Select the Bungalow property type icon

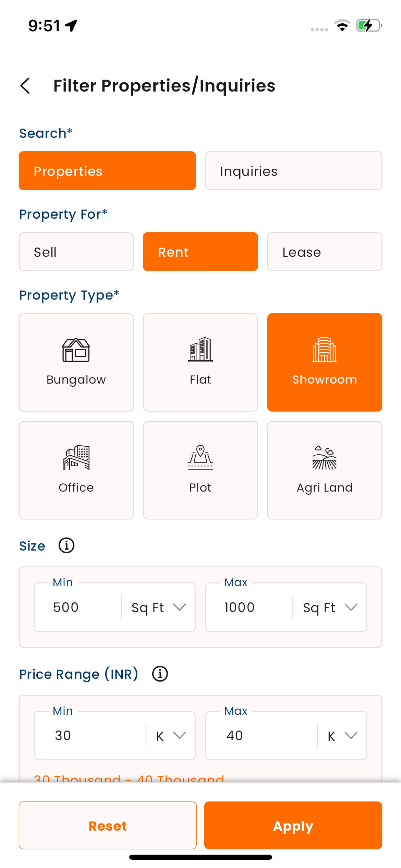tap(76, 350)
